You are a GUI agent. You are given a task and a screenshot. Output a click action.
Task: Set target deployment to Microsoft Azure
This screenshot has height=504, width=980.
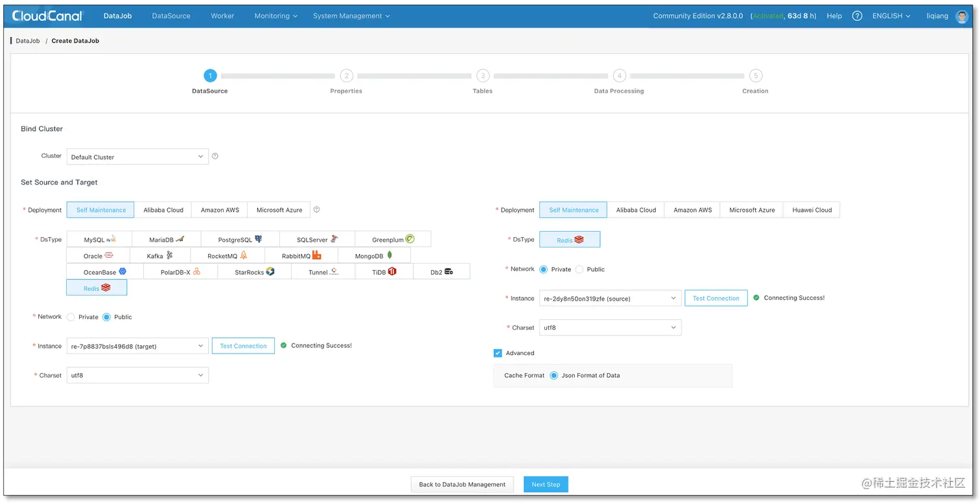(752, 209)
